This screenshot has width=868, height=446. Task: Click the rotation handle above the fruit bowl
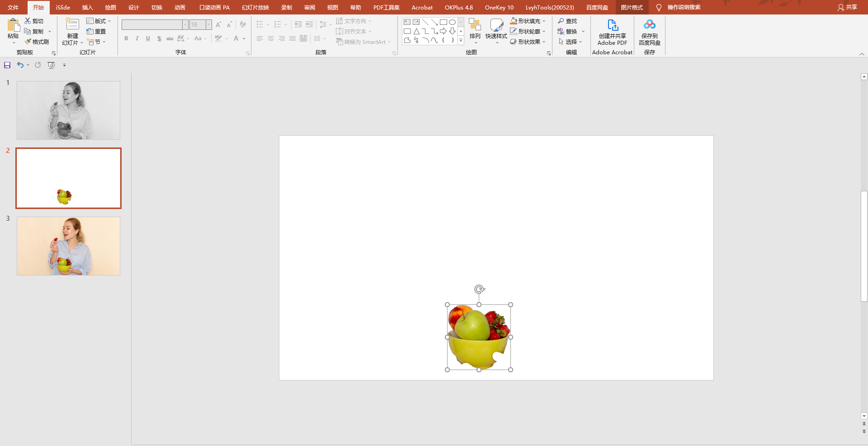point(479,289)
